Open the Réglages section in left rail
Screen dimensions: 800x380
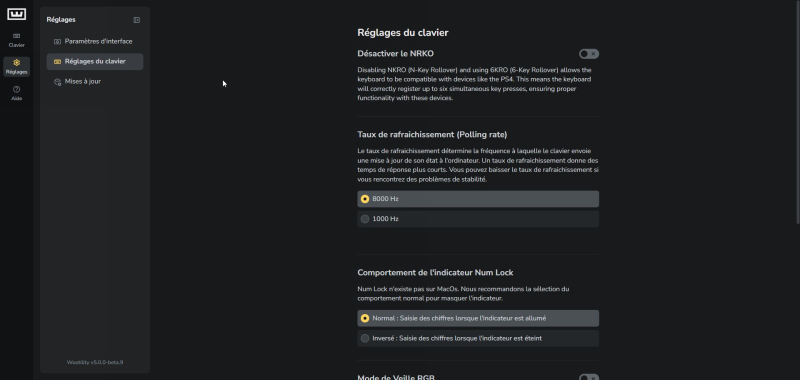coord(16,67)
